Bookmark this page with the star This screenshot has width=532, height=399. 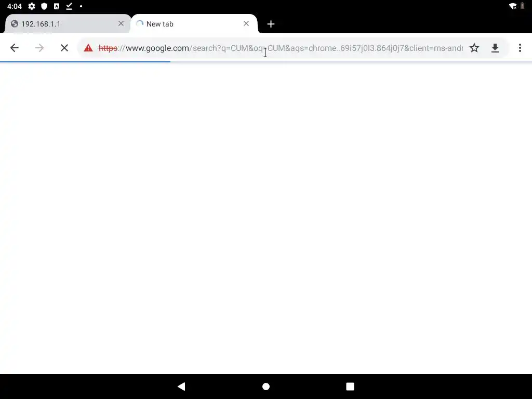pos(474,48)
